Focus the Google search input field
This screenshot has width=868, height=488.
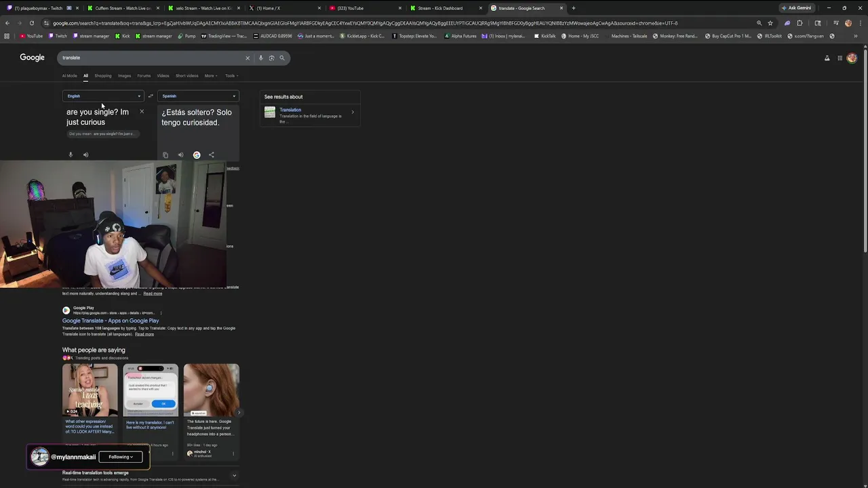coord(149,58)
